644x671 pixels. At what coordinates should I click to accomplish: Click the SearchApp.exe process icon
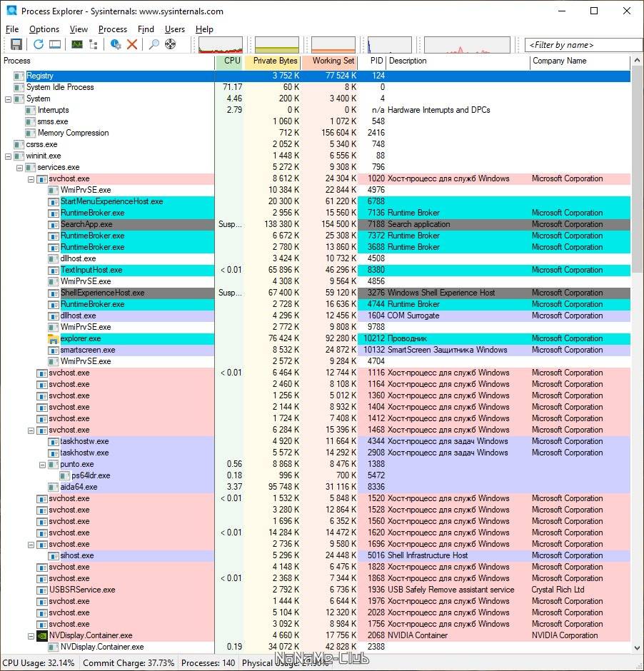click(x=53, y=225)
